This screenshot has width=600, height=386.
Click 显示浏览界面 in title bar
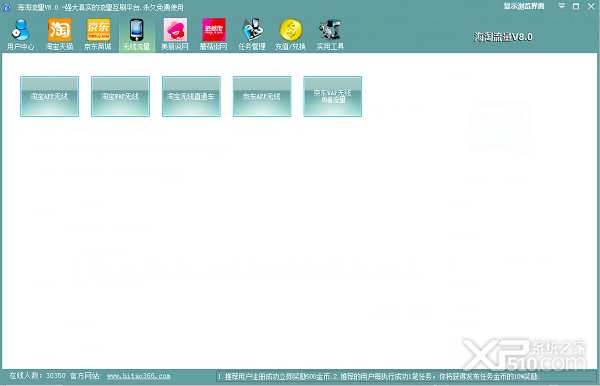[x=524, y=7]
